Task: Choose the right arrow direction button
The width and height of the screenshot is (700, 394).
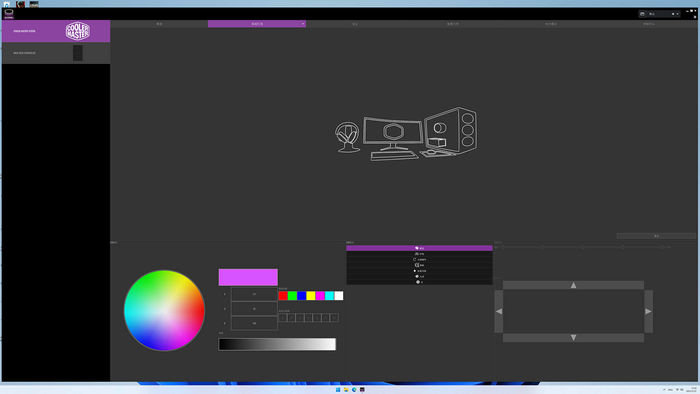Action: coord(648,311)
